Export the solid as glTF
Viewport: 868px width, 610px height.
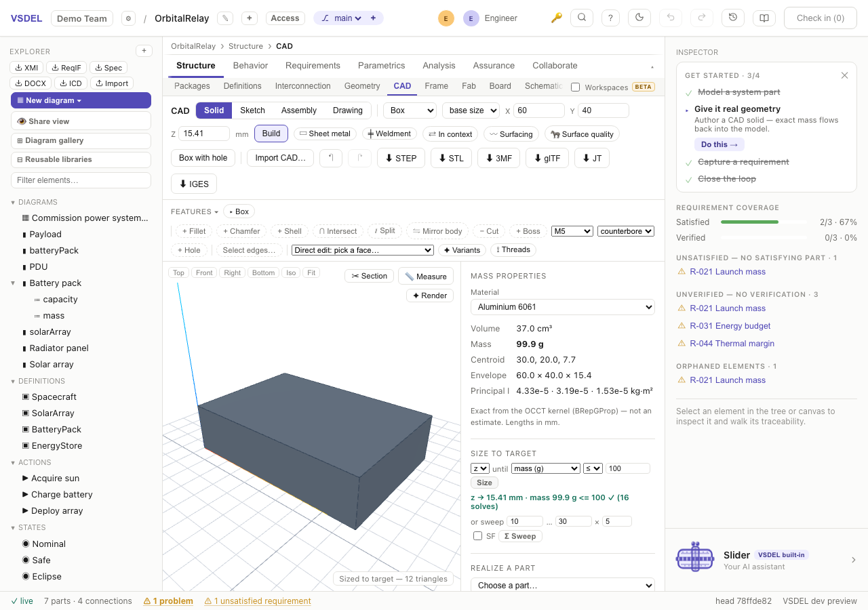(546, 158)
